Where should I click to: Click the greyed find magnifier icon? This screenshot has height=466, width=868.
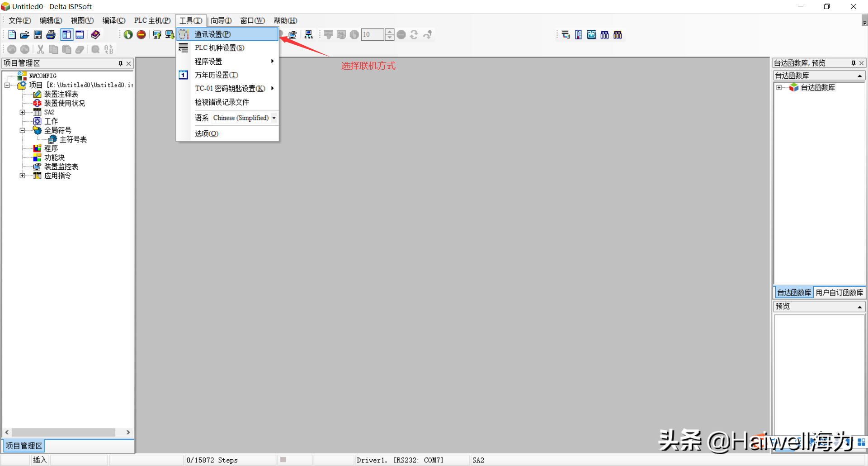[x=95, y=49]
